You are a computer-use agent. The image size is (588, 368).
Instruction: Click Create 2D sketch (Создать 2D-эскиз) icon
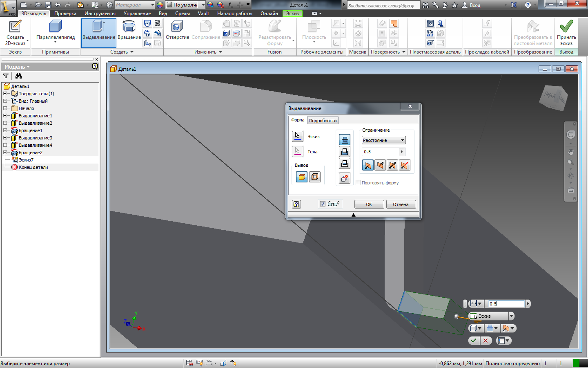click(x=15, y=26)
